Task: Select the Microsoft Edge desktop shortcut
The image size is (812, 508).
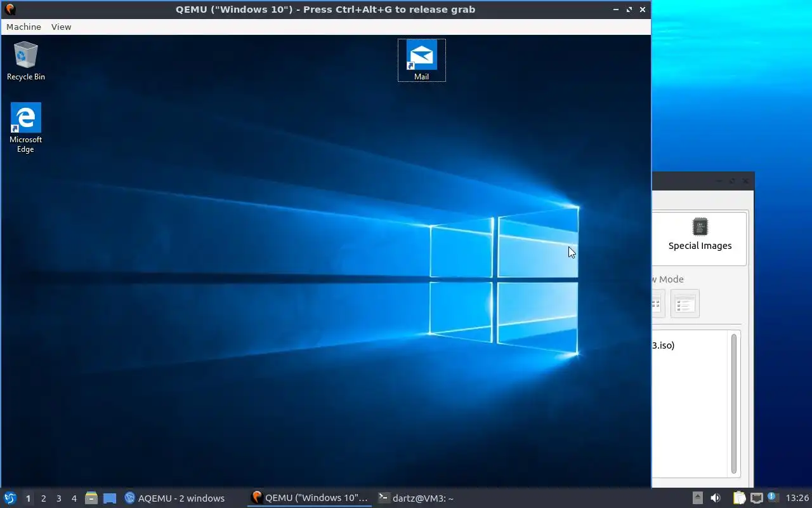Action: pyautogui.click(x=25, y=128)
